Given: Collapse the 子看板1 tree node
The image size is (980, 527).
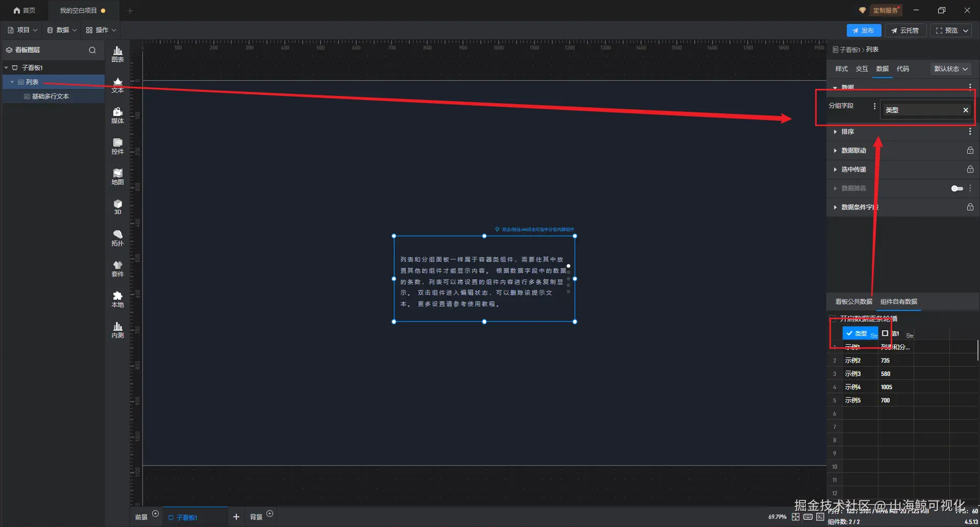Looking at the screenshot, I should (6, 67).
